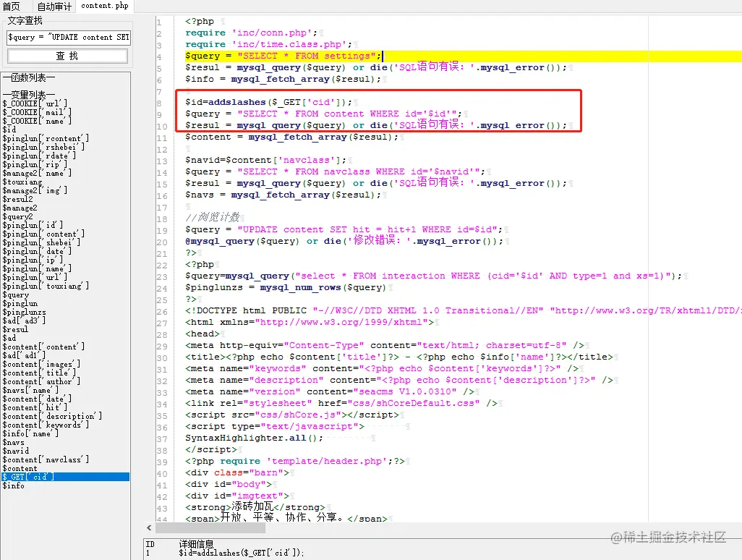Viewport: 742px width, 560px height.
Task: Select $_COOKIE['mail'] in variable list
Action: pos(37,112)
